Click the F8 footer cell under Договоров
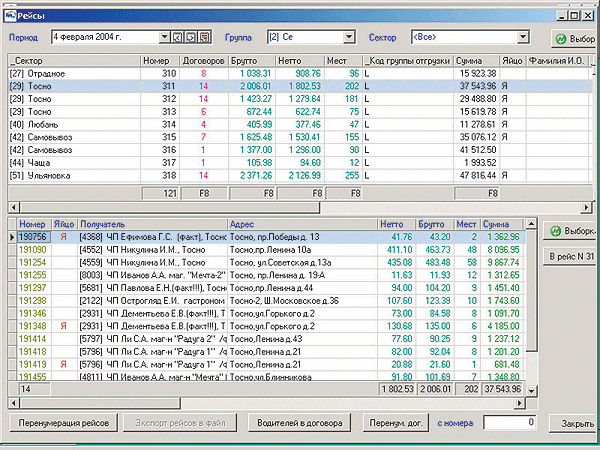Viewport: 600px width, 450px height. point(204,194)
